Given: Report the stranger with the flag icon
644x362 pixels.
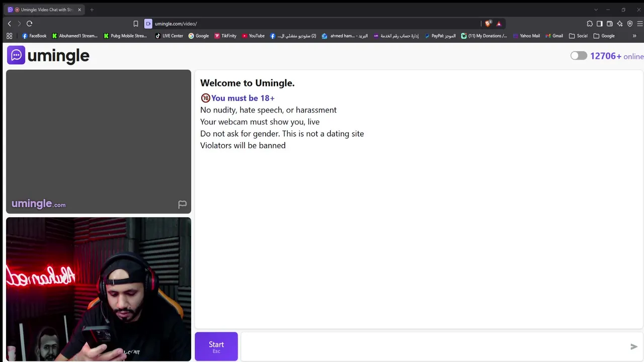Looking at the screenshot, I should 182,204.
